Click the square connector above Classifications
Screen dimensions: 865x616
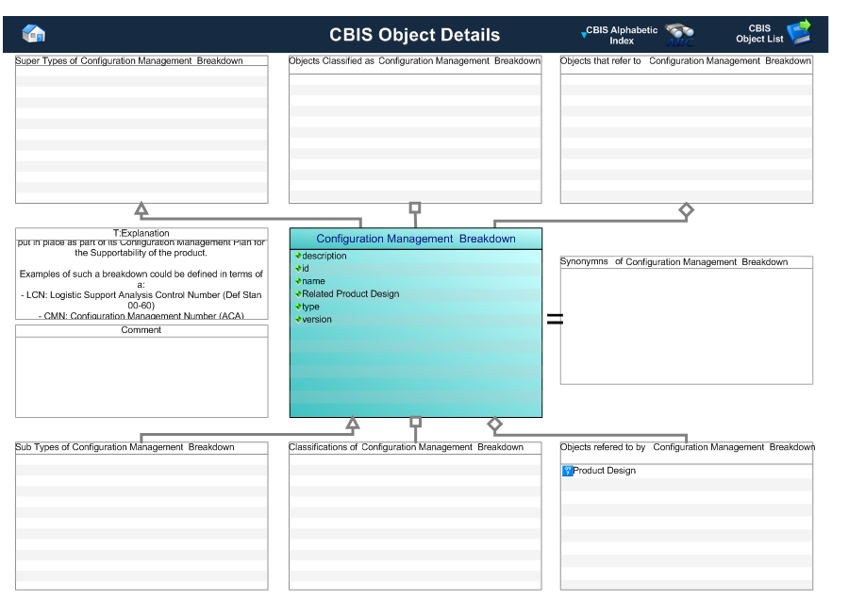(x=415, y=422)
